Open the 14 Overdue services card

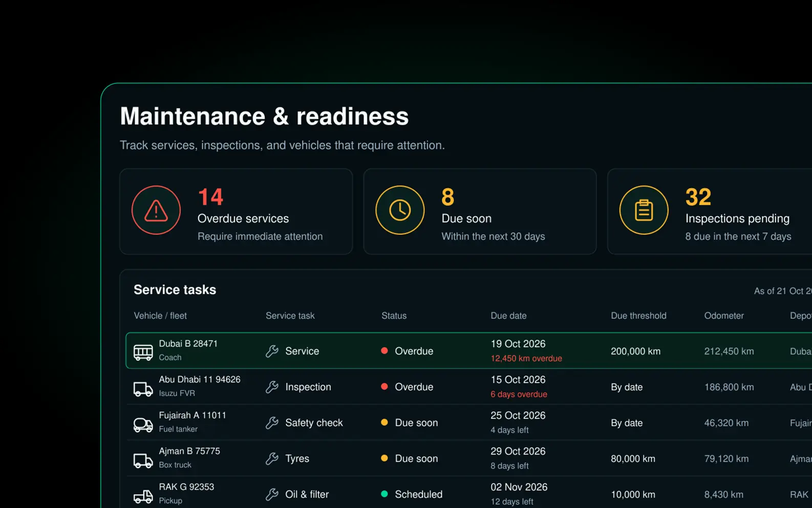pos(236,211)
